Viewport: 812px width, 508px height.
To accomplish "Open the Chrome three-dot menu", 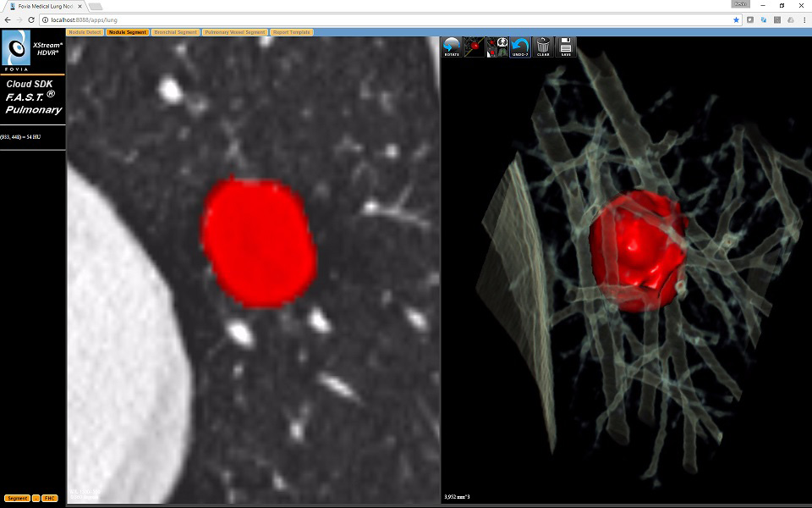I will 802,19.
